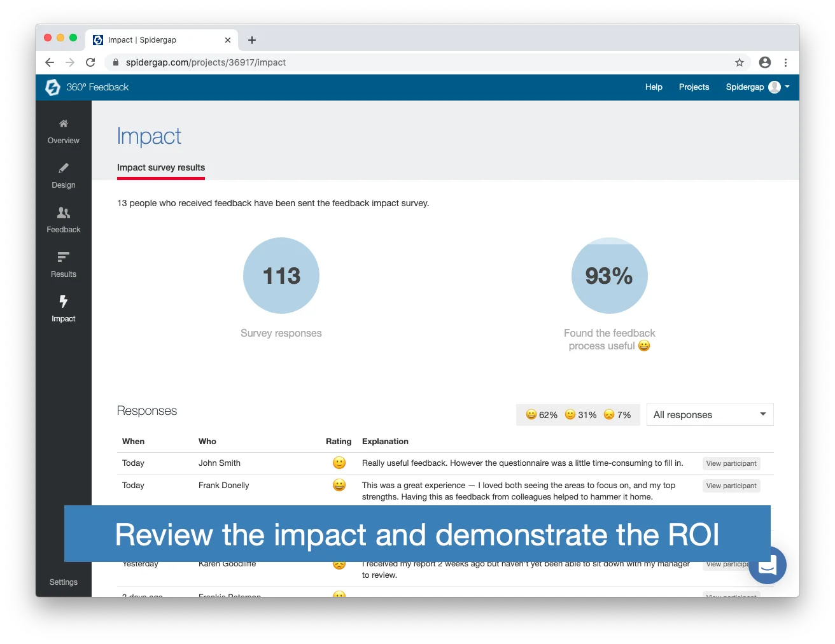Viewport: 835px width, 644px height.
Task: Select the Design pencil icon in sidebar
Action: click(62, 167)
